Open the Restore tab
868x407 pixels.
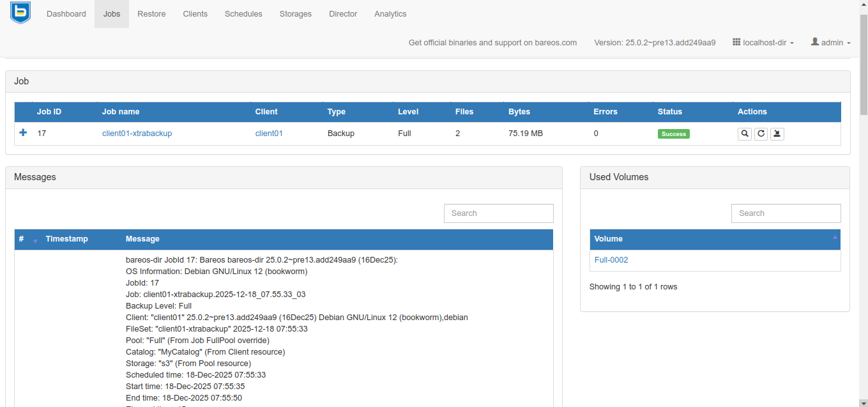151,14
